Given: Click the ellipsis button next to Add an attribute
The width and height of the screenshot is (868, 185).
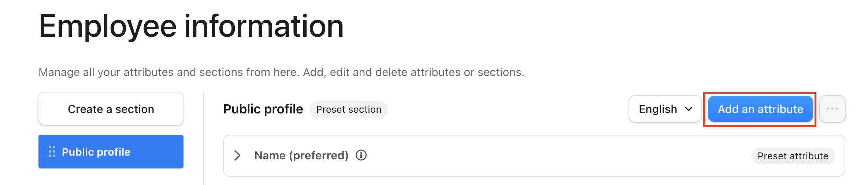Looking at the screenshot, I should point(832,109).
